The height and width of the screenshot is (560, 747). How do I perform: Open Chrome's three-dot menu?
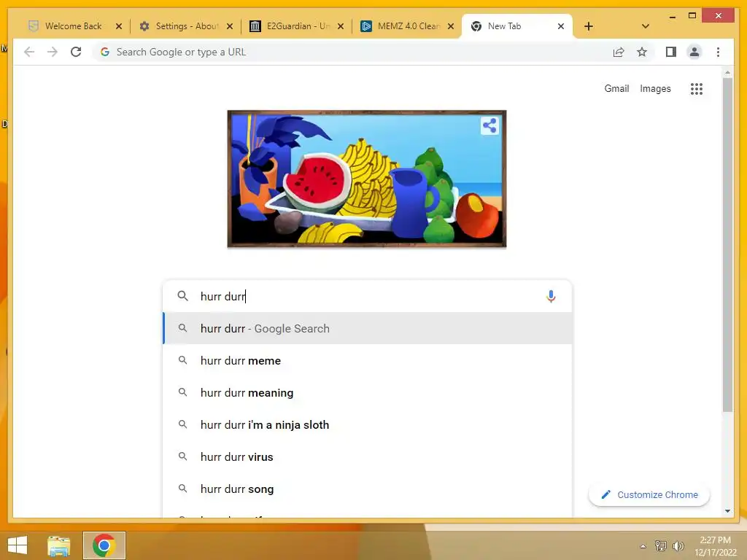[x=718, y=52]
